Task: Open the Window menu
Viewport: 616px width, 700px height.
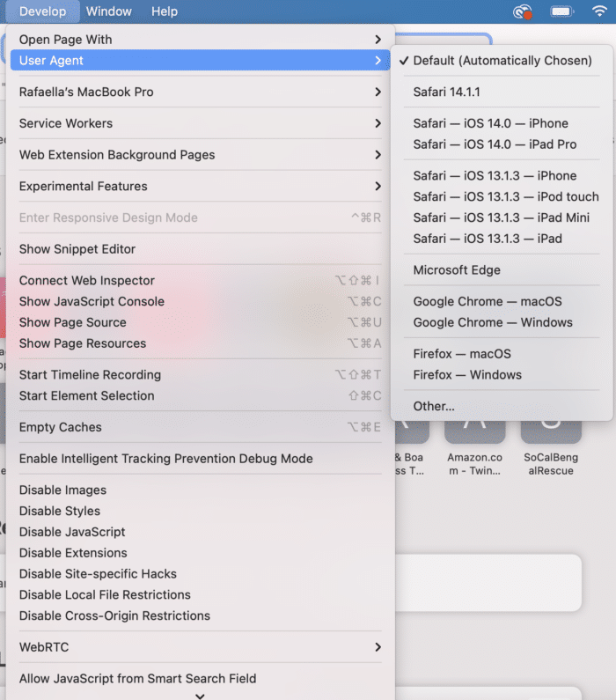Action: 109,11
